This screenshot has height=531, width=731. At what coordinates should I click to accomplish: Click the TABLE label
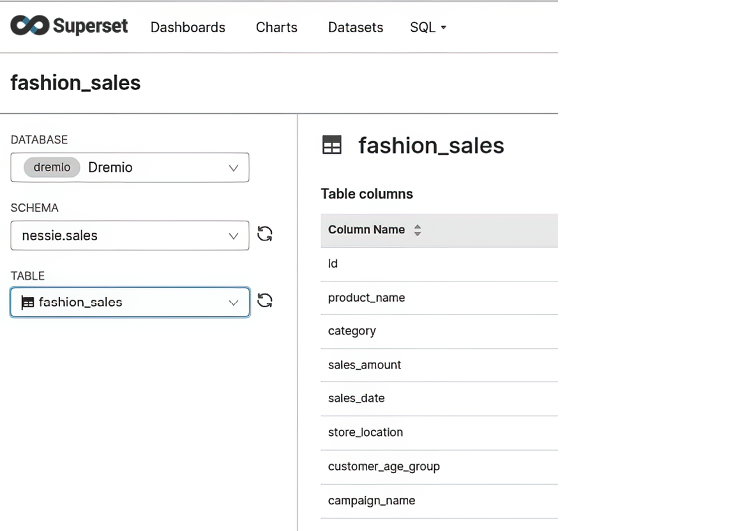28,276
